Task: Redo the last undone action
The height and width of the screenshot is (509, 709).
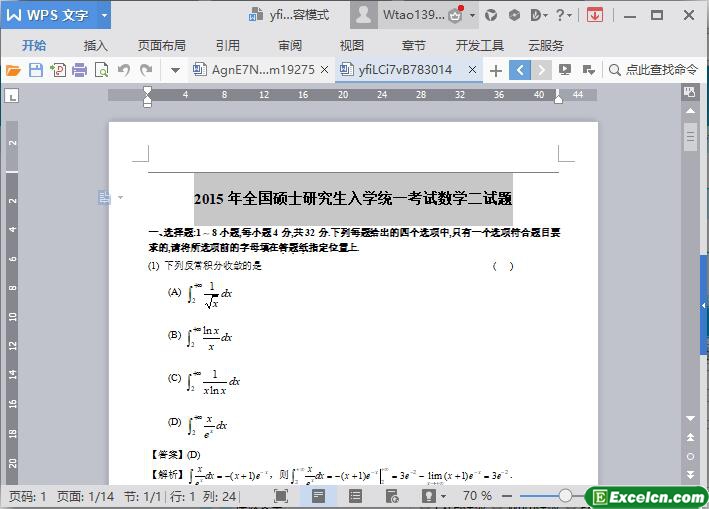Action: coord(146,70)
